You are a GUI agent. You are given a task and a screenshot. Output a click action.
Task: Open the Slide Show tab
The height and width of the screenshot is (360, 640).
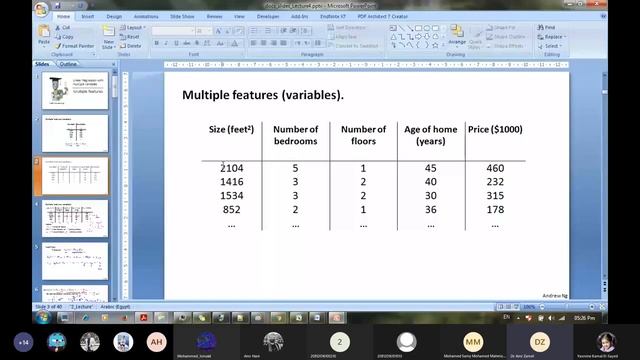(x=182, y=16)
